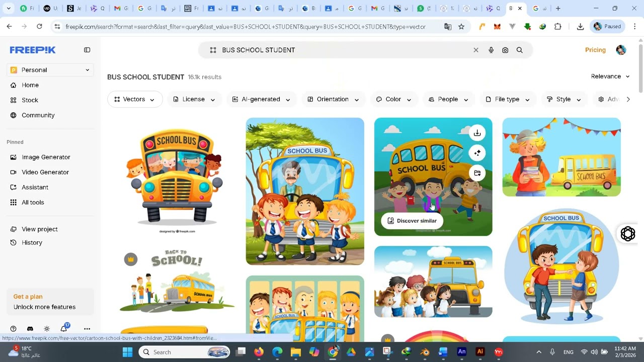Click the Freepik logo

(33, 50)
